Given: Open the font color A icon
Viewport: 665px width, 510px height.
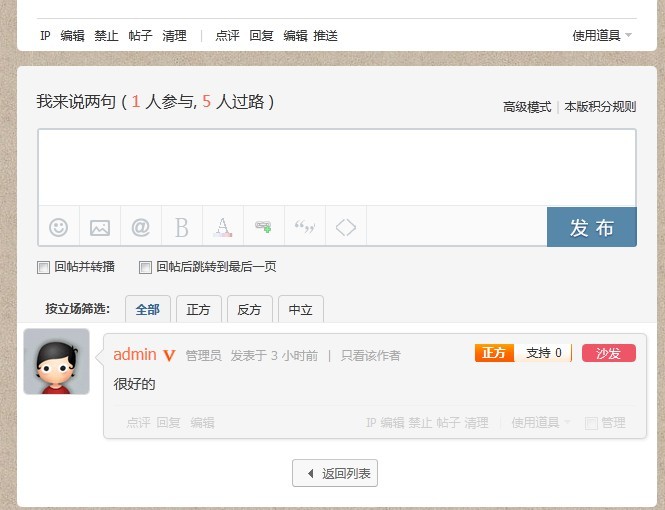Looking at the screenshot, I should (x=223, y=227).
